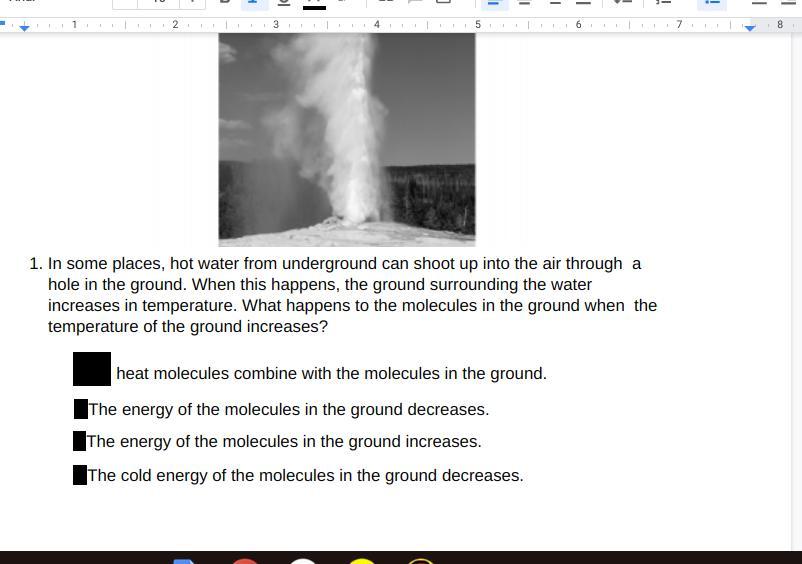Viewport: 802px width, 564px height.
Task: Select the geyser photograph in the document
Action: (347, 139)
